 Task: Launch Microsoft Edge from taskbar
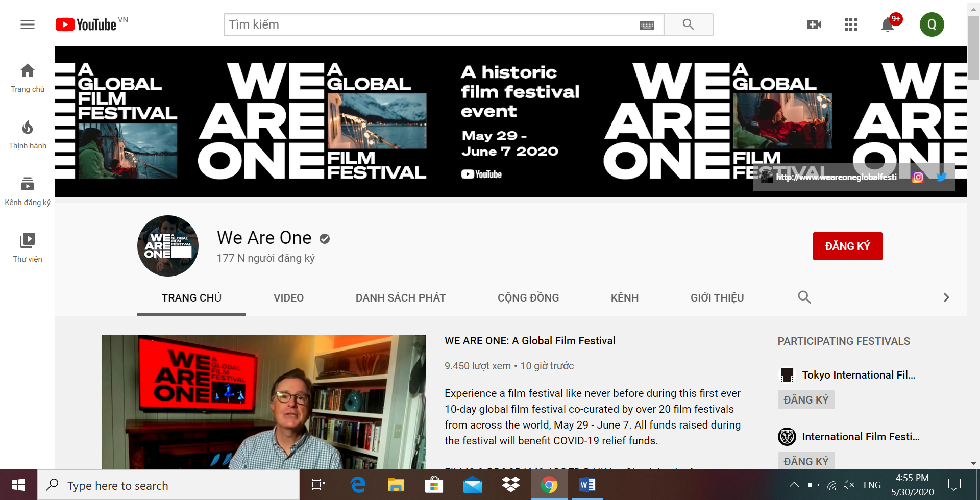pyautogui.click(x=358, y=485)
